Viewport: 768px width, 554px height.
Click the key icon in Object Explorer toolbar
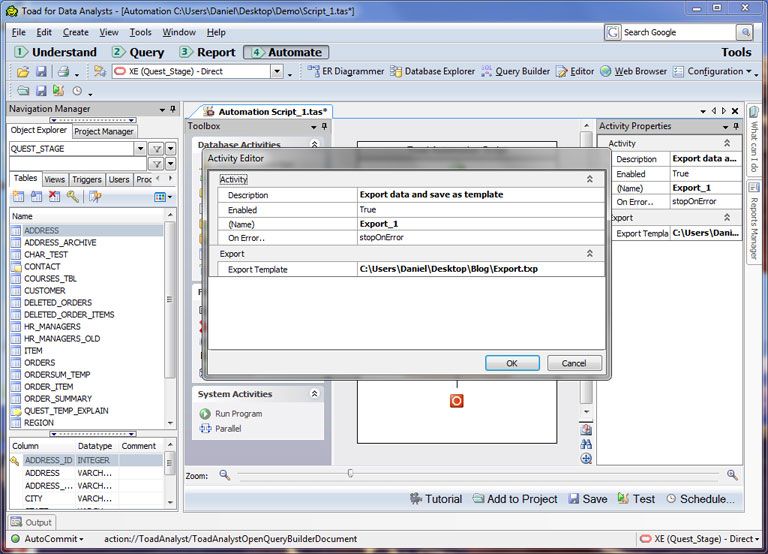72,197
